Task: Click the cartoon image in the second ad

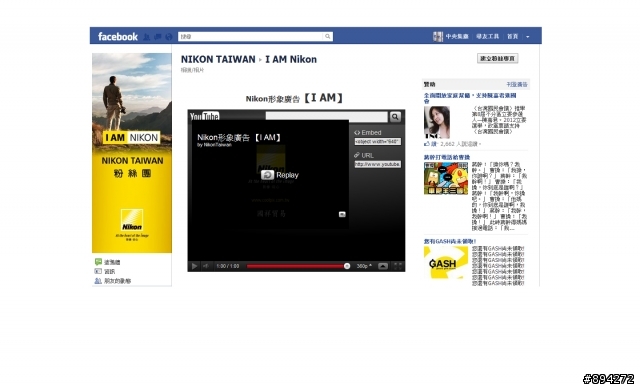Action: coord(446,178)
